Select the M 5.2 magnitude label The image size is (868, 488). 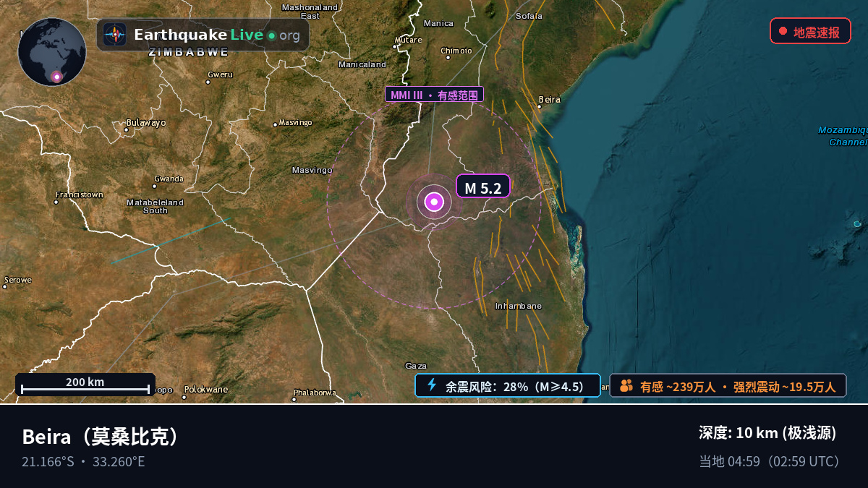[x=482, y=188]
